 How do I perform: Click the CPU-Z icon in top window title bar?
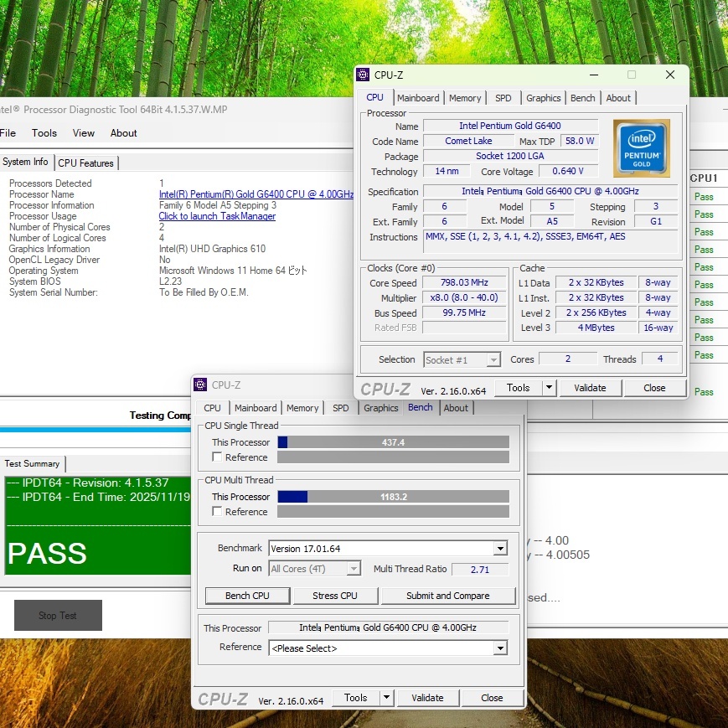363,75
